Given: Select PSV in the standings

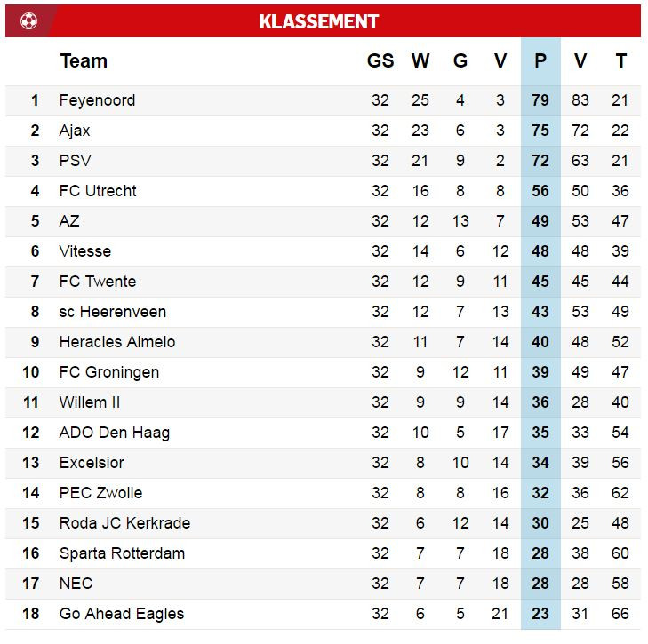Looking at the screenshot, I should click(x=75, y=161).
